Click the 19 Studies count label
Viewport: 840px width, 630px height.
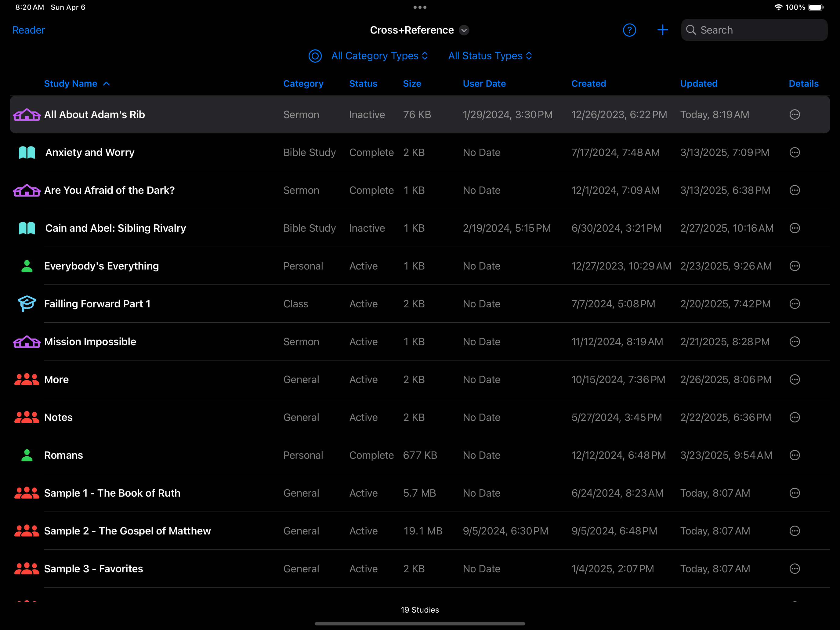point(420,610)
